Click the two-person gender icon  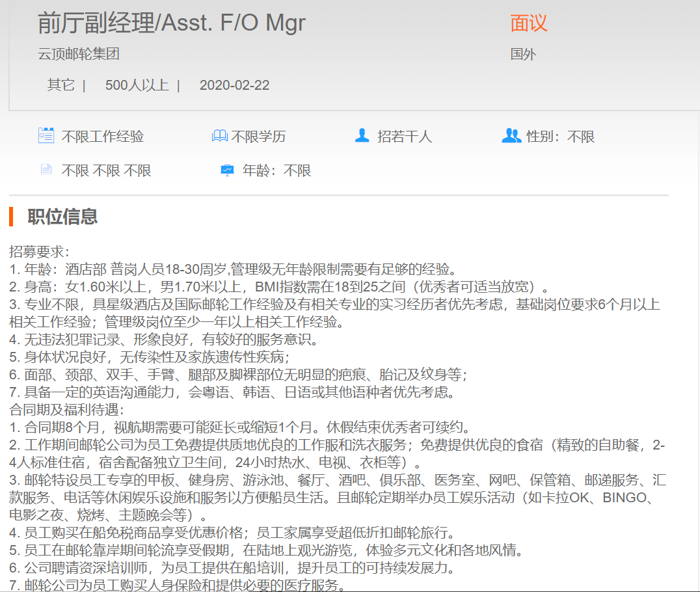tap(511, 136)
